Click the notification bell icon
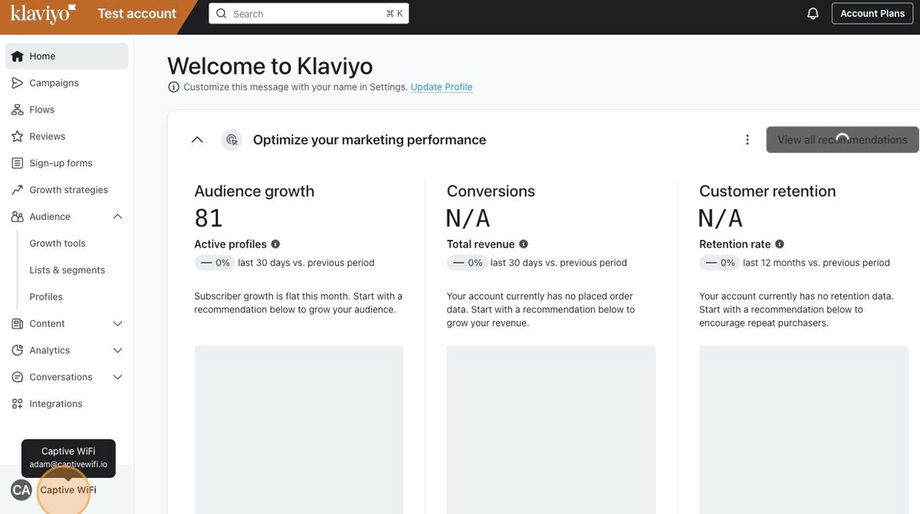This screenshot has height=514, width=920. click(813, 14)
